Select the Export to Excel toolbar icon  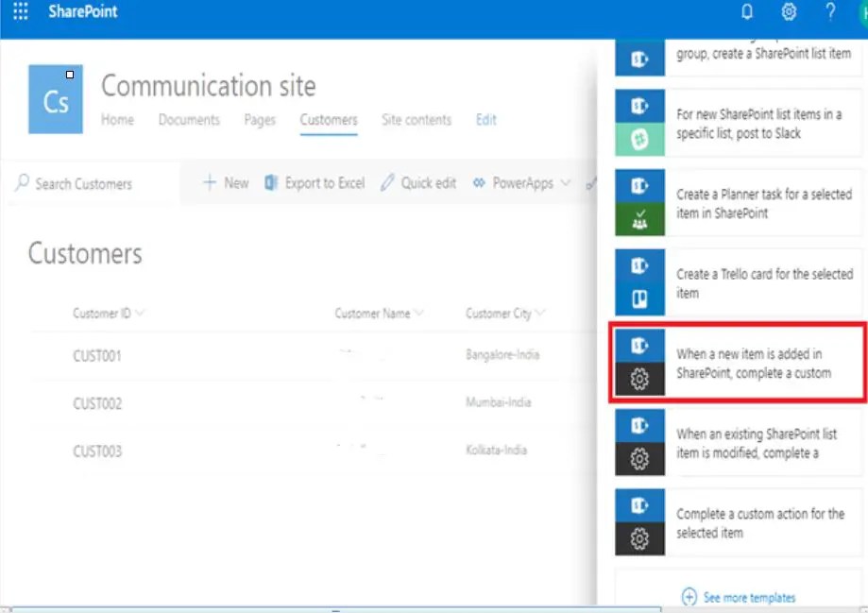(x=269, y=183)
